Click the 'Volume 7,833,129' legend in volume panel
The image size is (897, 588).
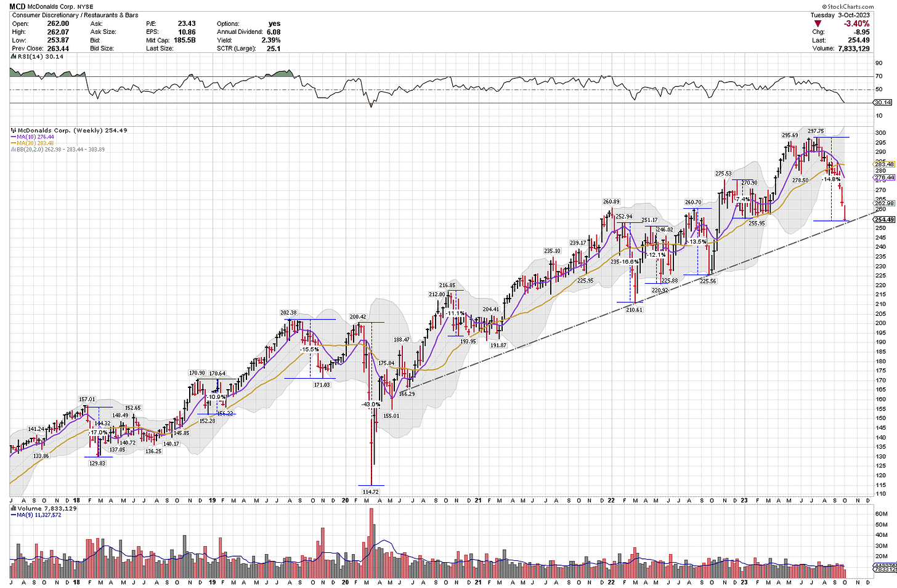[x=47, y=509]
